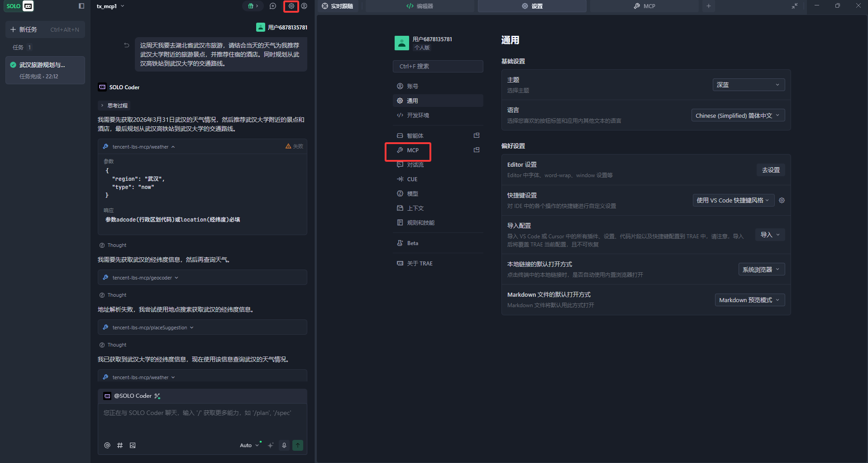868x463 pixels.
Task: Select the 设置 tab
Action: click(x=532, y=6)
